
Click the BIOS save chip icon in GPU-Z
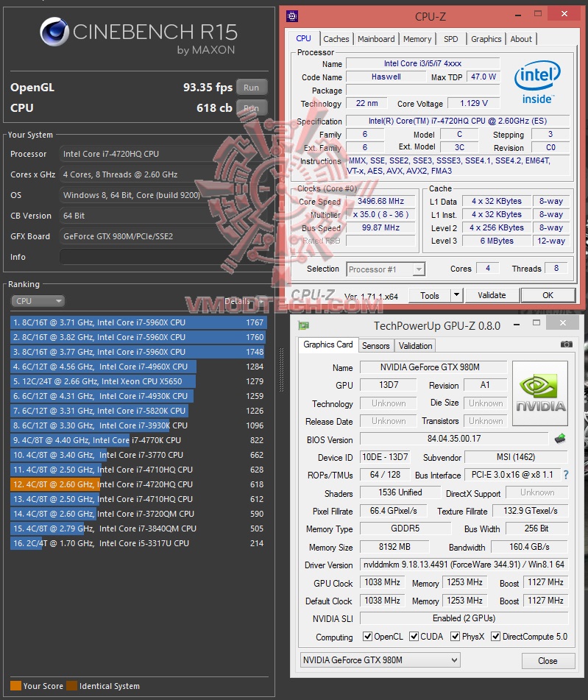pyautogui.click(x=560, y=439)
